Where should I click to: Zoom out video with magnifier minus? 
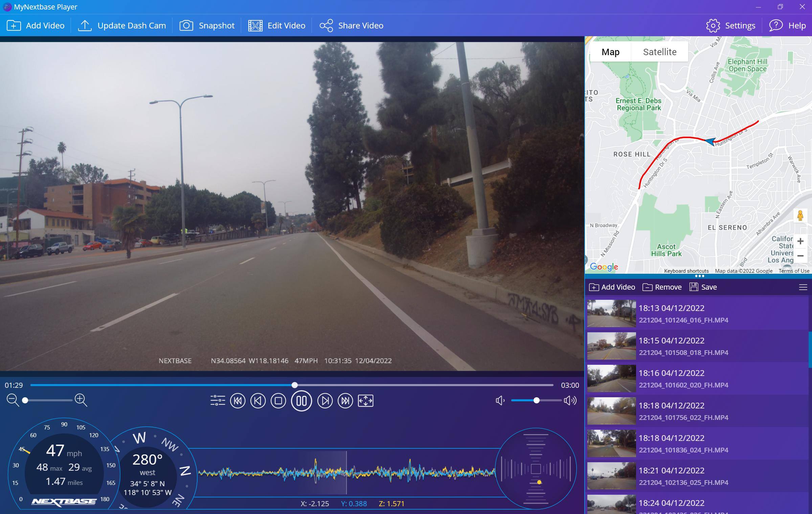13,400
